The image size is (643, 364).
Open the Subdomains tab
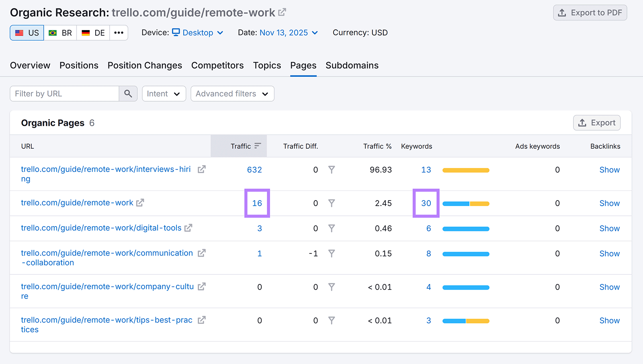(352, 65)
